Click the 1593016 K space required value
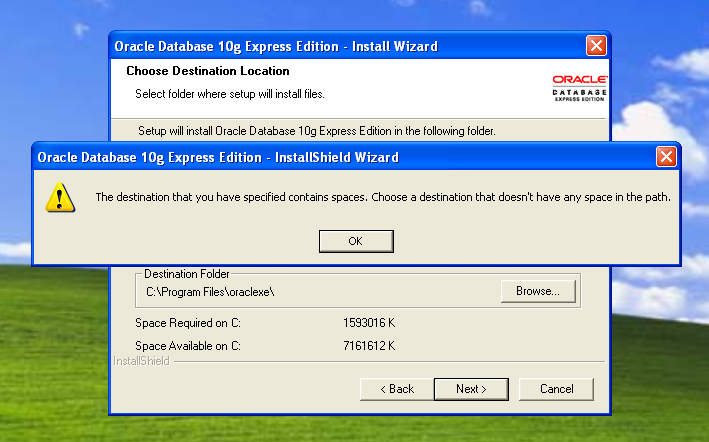709x442 pixels. click(369, 323)
